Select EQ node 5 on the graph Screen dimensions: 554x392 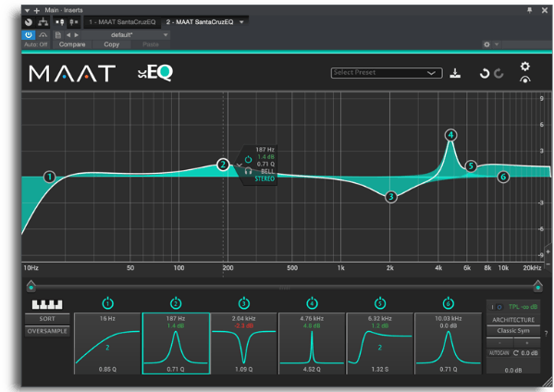[471, 166]
